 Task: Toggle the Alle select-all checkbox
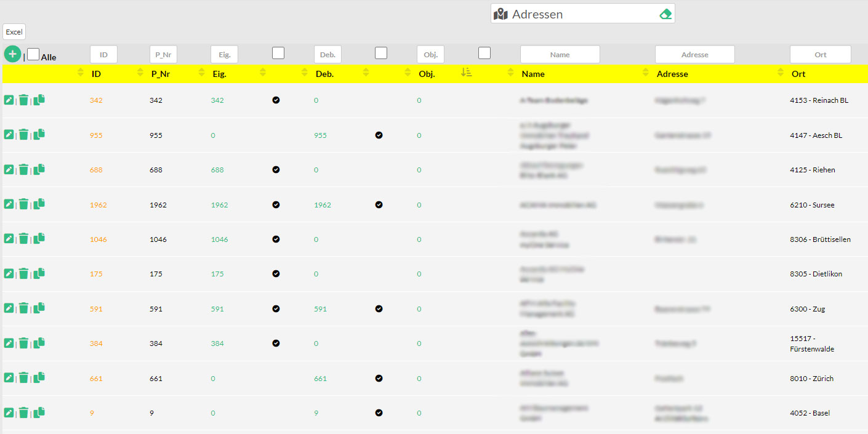[33, 55]
